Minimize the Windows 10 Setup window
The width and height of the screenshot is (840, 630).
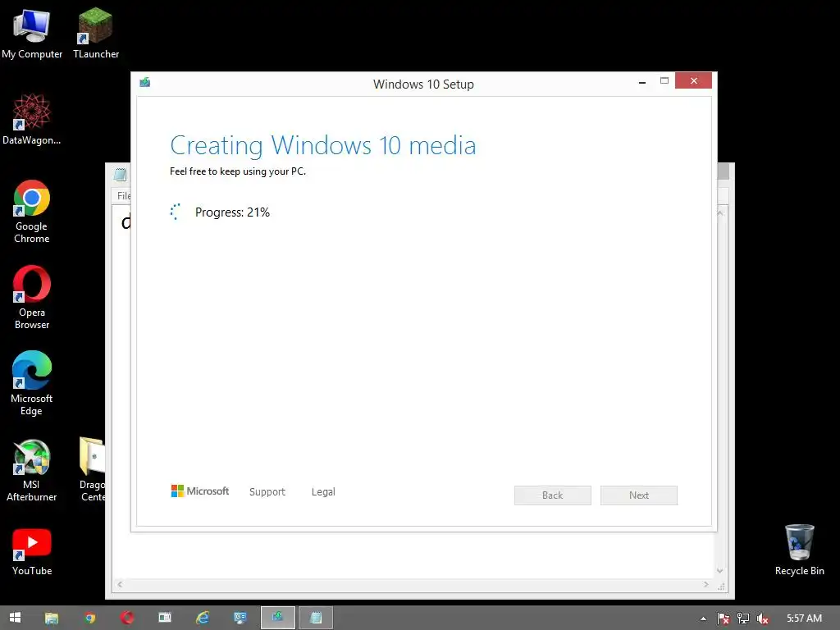(641, 82)
